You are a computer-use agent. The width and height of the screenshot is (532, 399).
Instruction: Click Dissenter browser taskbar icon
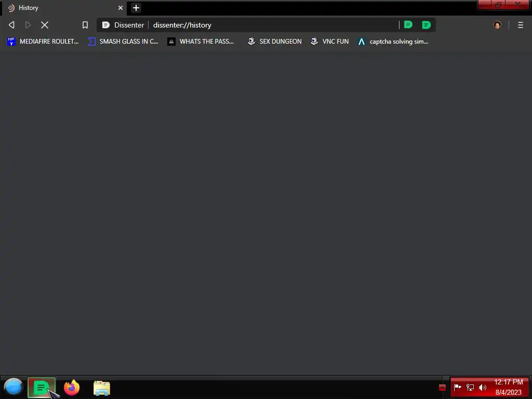pyautogui.click(x=42, y=387)
